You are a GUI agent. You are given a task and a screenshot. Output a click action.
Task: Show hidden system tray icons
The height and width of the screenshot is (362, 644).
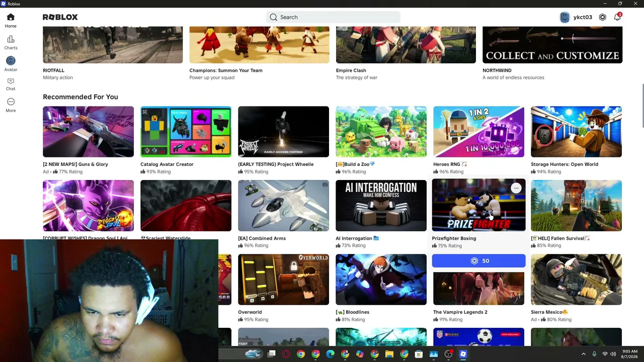584,354
